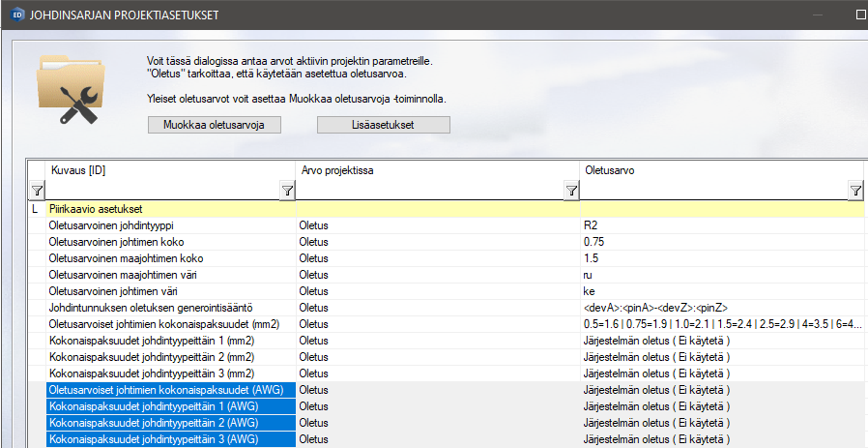Open filter for Kuvaus [ID] column
868x448 pixels.
[287, 191]
